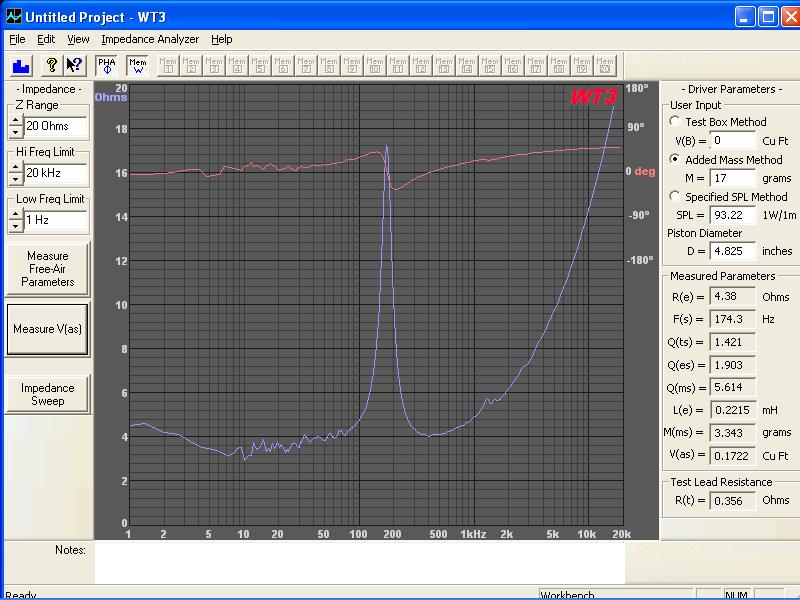
Task: Select memory slot Mem 2
Action: 191,66
